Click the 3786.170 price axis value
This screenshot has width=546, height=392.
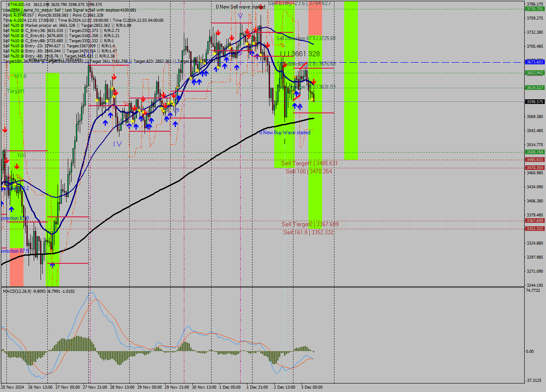[x=534, y=4]
